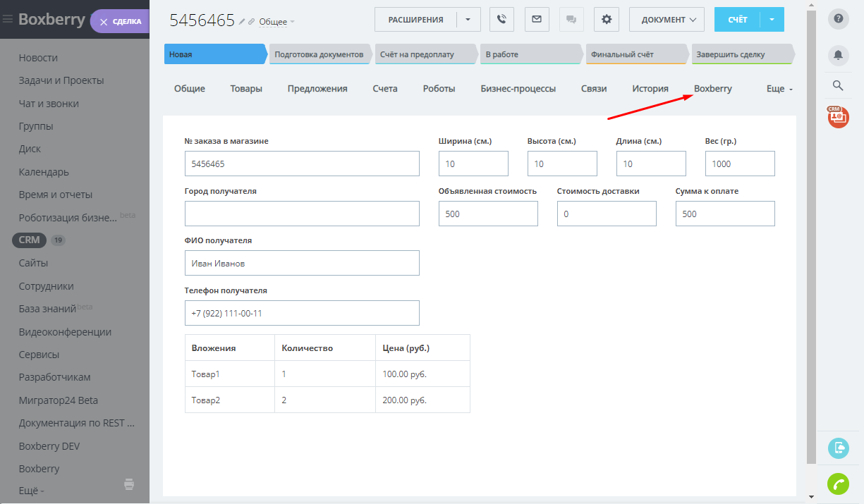Open Чат и звонки in the left menu
Image resolution: width=864 pixels, height=504 pixels.
pyautogui.click(x=49, y=104)
